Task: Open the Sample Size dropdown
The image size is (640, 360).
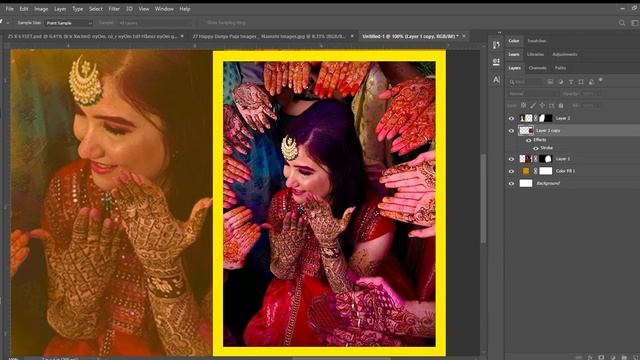Action: tap(69, 23)
